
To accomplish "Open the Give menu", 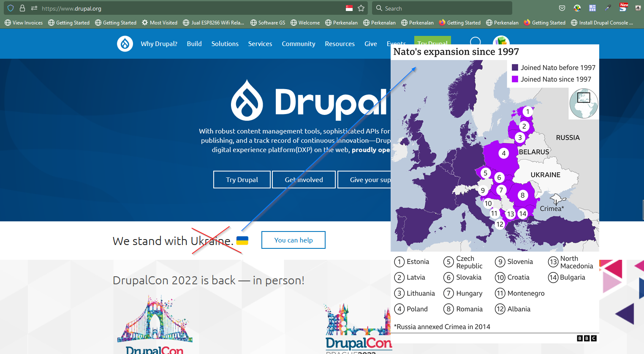I will pyautogui.click(x=371, y=44).
